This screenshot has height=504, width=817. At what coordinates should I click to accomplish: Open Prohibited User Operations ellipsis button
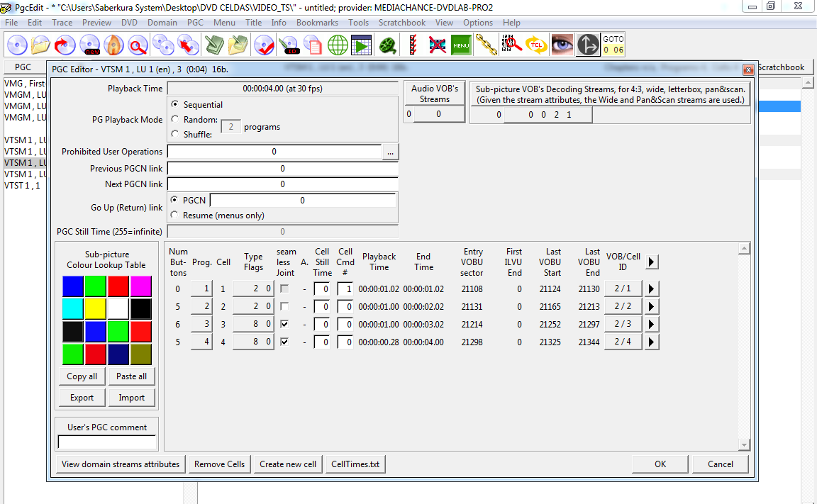point(391,152)
